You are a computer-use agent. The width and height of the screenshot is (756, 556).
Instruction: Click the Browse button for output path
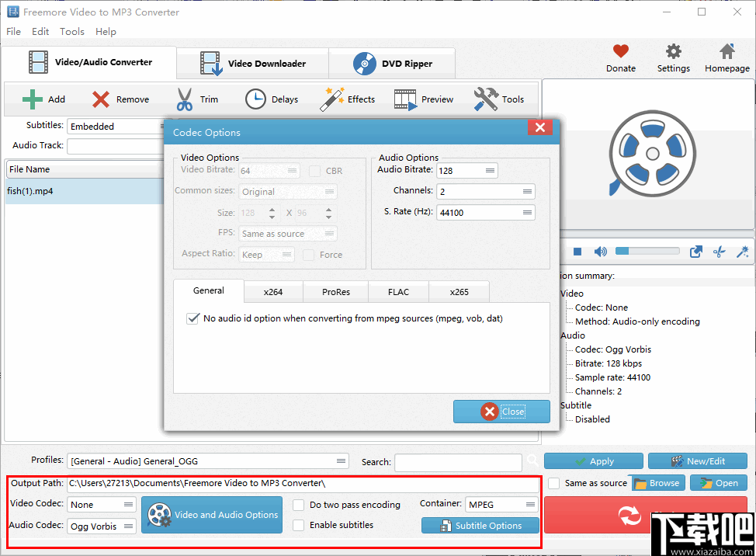(657, 482)
